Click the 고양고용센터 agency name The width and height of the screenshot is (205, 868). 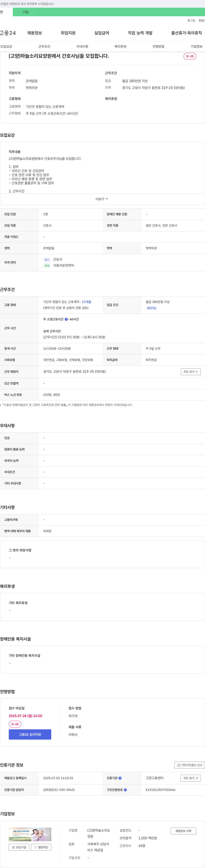[154, 778]
